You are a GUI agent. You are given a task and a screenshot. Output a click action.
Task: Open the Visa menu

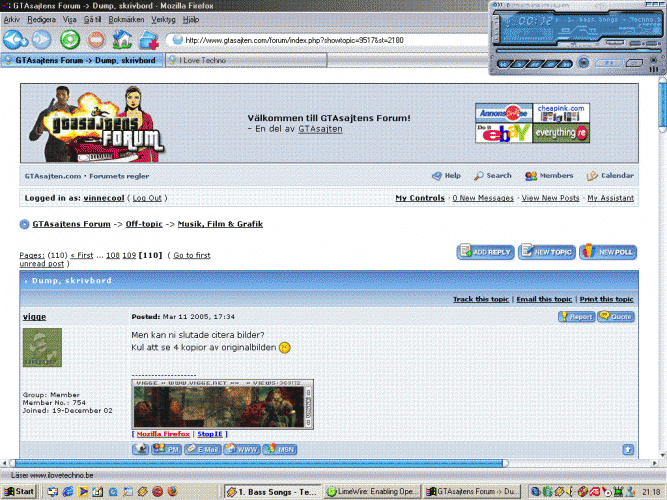tap(69, 20)
